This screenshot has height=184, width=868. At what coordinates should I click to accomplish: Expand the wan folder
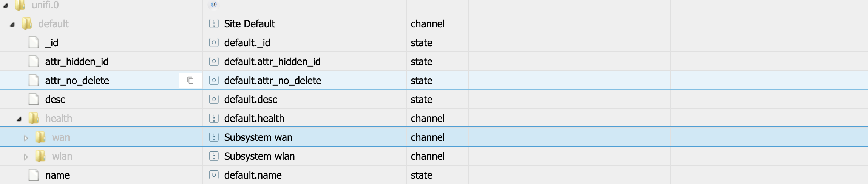pyautogui.click(x=26, y=138)
